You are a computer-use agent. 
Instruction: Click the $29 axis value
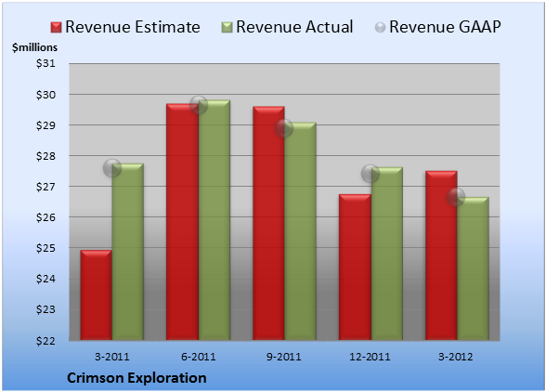coord(45,125)
